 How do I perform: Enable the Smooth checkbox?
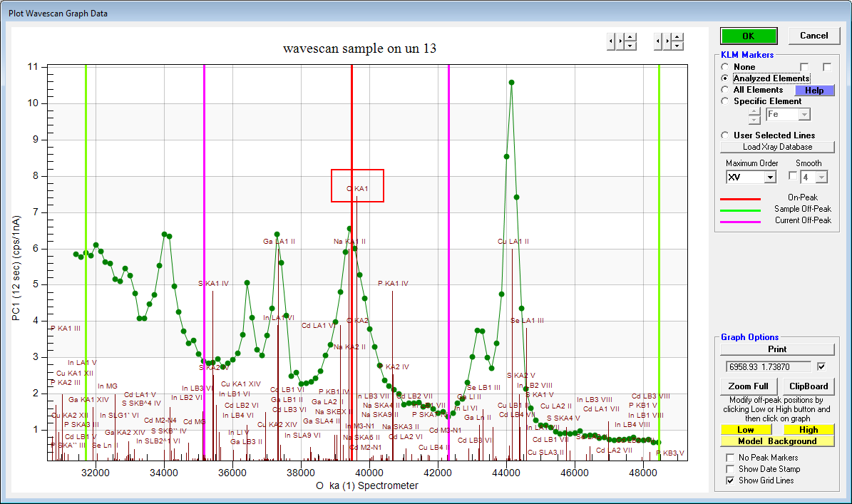pos(793,176)
